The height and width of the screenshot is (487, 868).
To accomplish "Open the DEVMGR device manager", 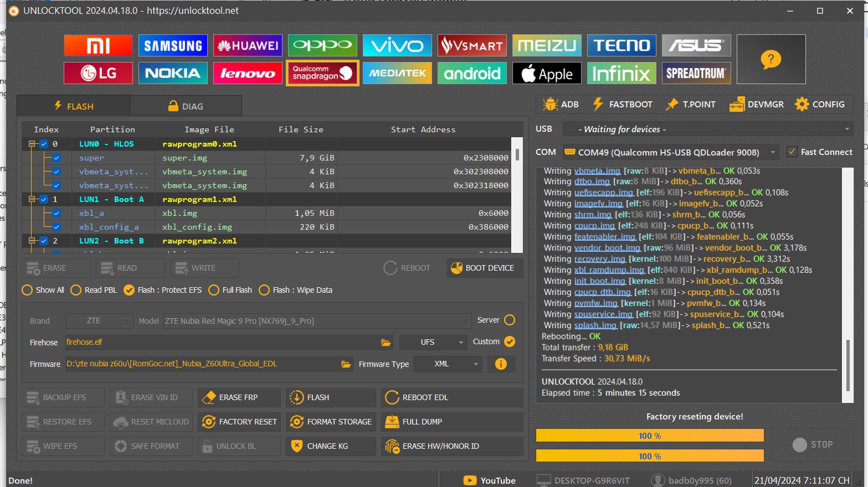I will (756, 104).
